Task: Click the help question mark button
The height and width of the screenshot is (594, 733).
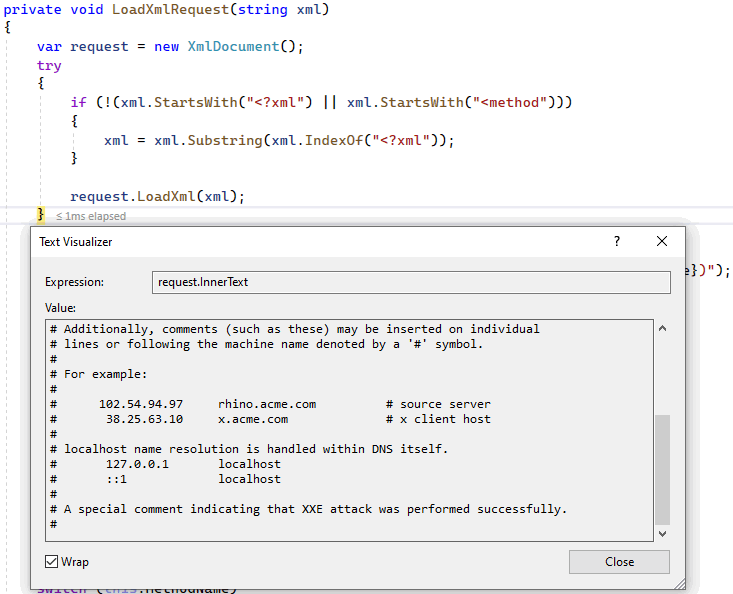Action: pos(617,241)
